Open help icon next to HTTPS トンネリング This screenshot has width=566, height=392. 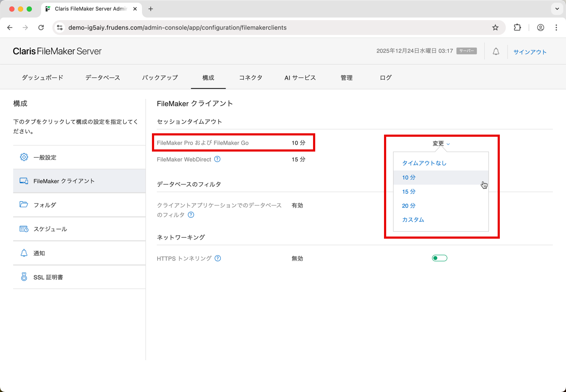218,258
